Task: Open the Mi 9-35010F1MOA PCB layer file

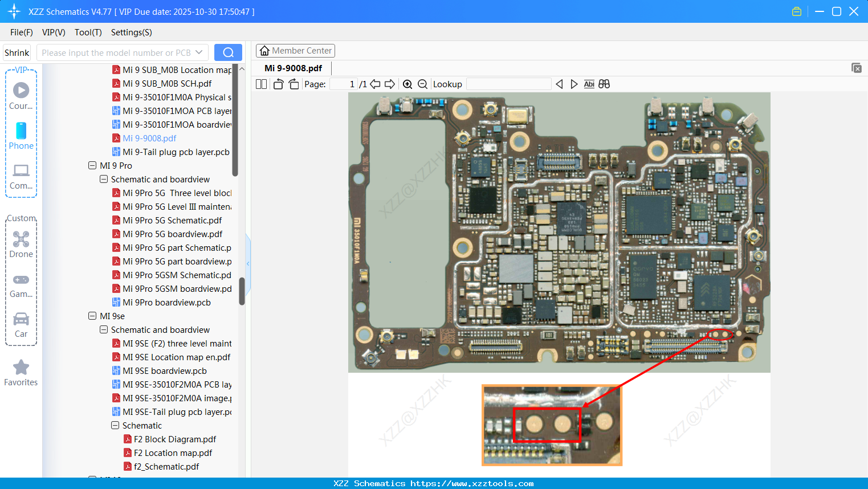Action: (177, 111)
